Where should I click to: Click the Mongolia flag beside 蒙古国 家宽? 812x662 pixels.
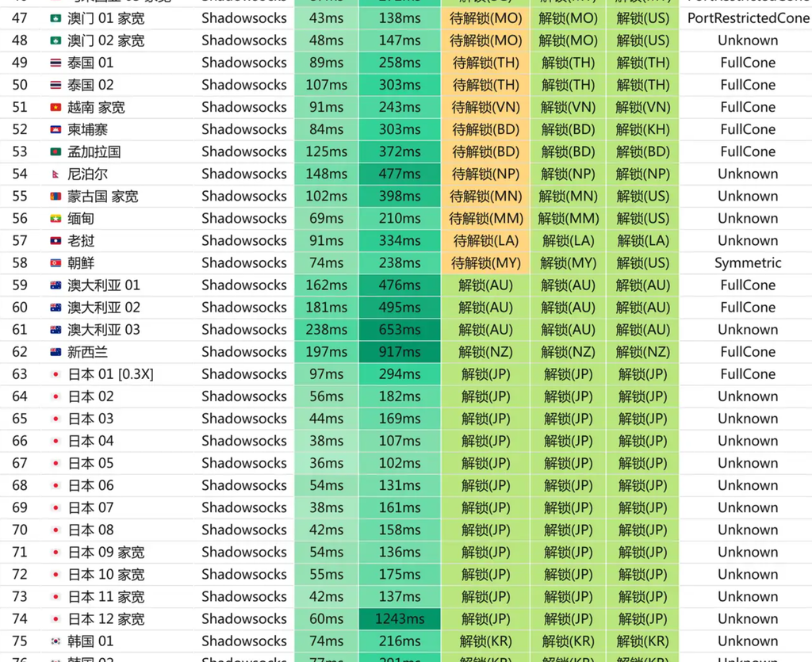pyautogui.click(x=56, y=197)
